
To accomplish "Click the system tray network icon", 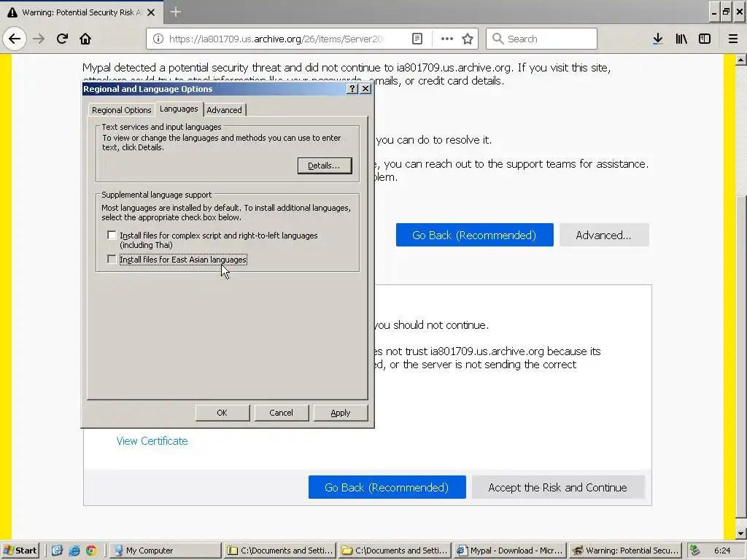I will click(694, 551).
